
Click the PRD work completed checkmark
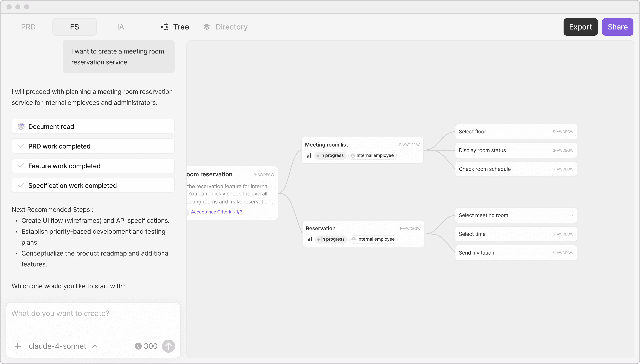pos(21,146)
